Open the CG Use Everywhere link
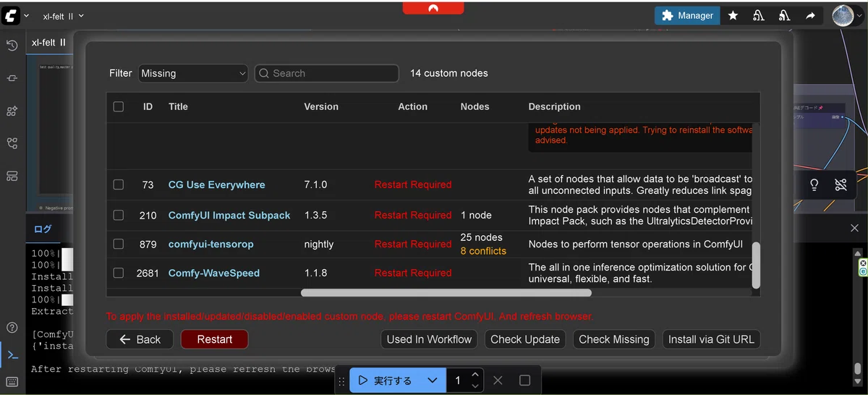868x395 pixels. click(x=216, y=184)
